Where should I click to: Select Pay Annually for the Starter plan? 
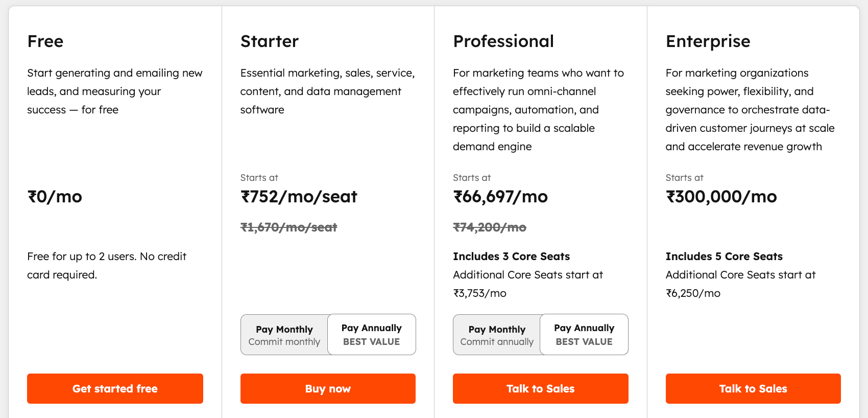[371, 334]
